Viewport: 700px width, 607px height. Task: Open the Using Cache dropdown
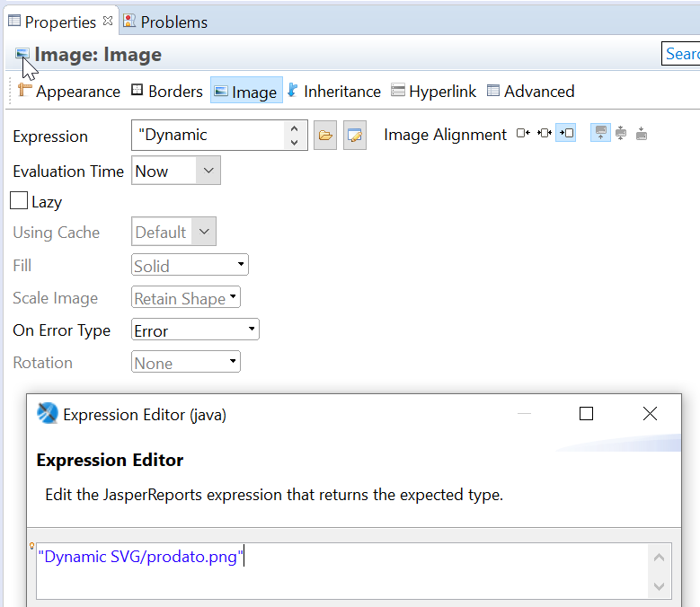pyautogui.click(x=173, y=232)
